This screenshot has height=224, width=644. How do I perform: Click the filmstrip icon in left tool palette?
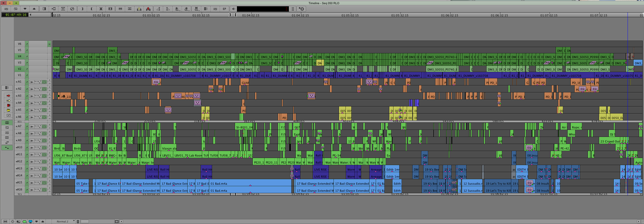click(x=7, y=138)
